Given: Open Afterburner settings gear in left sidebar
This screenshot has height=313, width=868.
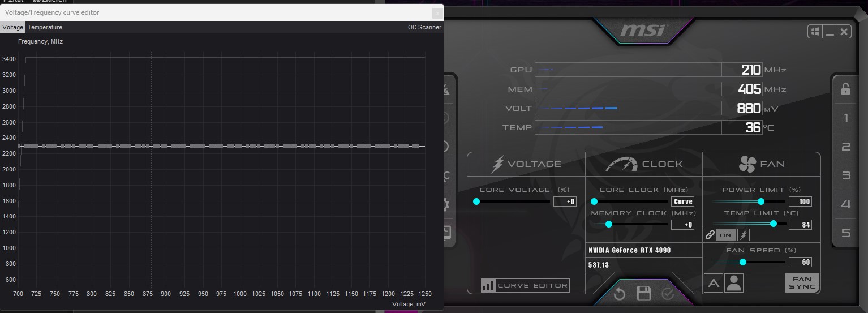Looking at the screenshot, I should [x=446, y=205].
